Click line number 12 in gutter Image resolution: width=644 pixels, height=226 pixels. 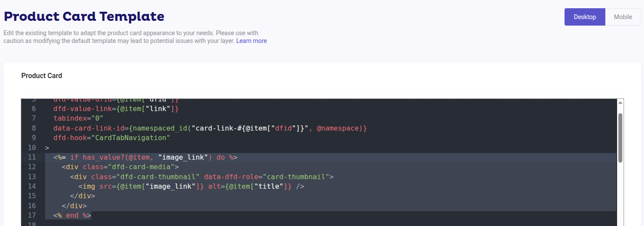tap(32, 167)
